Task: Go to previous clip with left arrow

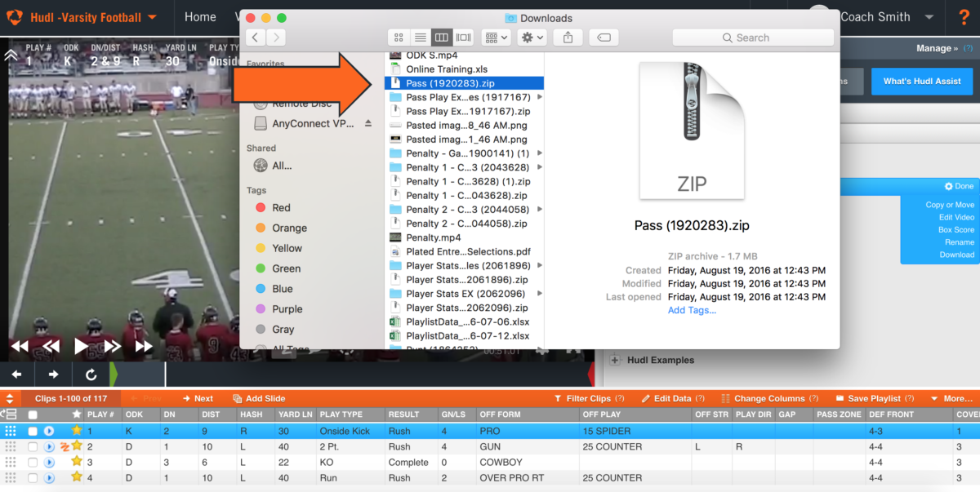Action: [x=17, y=375]
